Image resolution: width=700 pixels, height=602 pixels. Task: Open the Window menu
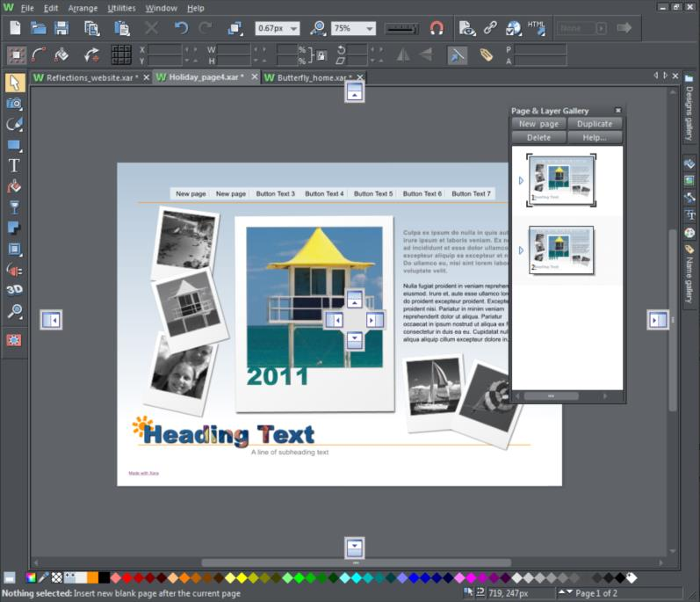coord(161,8)
